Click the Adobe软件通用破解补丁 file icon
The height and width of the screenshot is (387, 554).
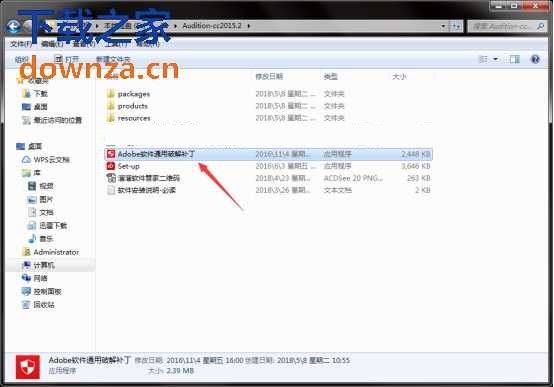[111, 154]
